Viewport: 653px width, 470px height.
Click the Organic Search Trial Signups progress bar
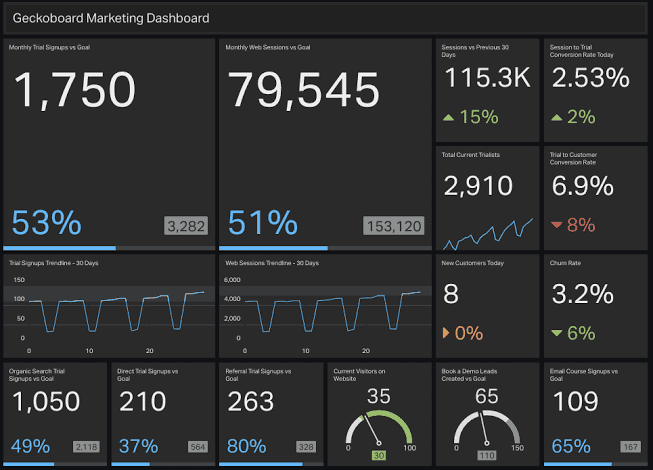(x=55, y=464)
